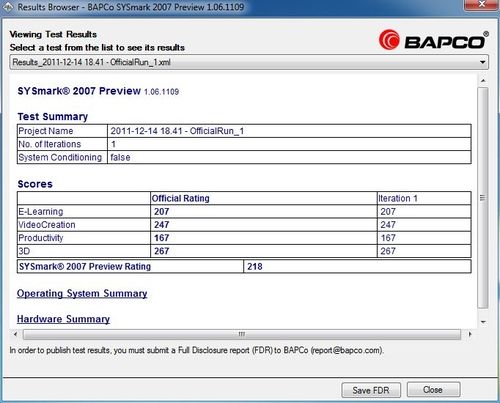Click the horizontal scrollbar right arrow
The image size is (500, 403).
click(470, 334)
